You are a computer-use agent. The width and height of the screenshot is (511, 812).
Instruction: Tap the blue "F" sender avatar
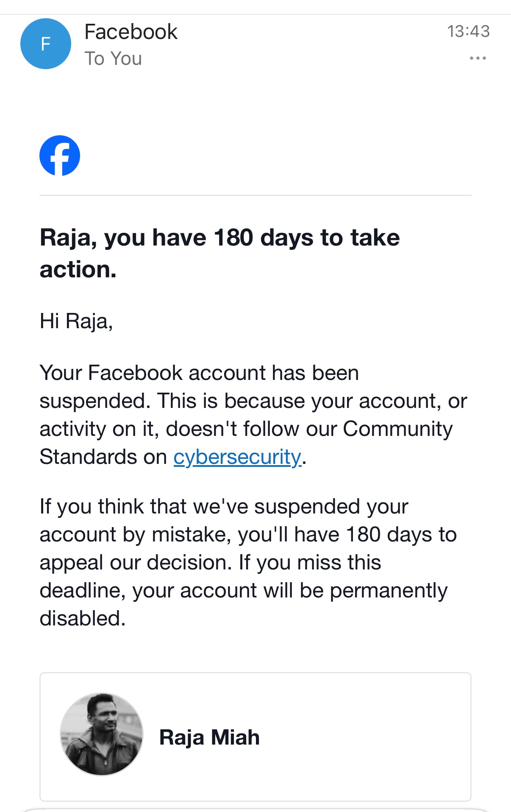click(x=46, y=44)
